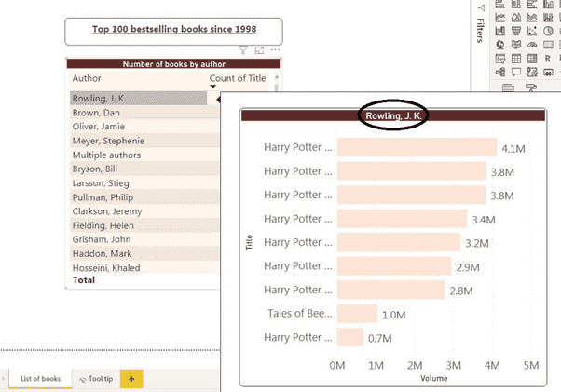Select the Pullman, Philip row

[x=144, y=197]
